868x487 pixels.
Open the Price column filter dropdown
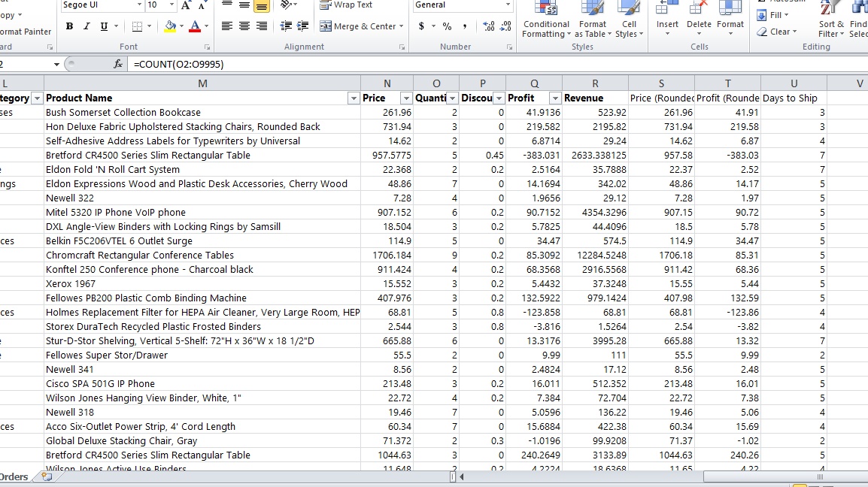pos(405,98)
